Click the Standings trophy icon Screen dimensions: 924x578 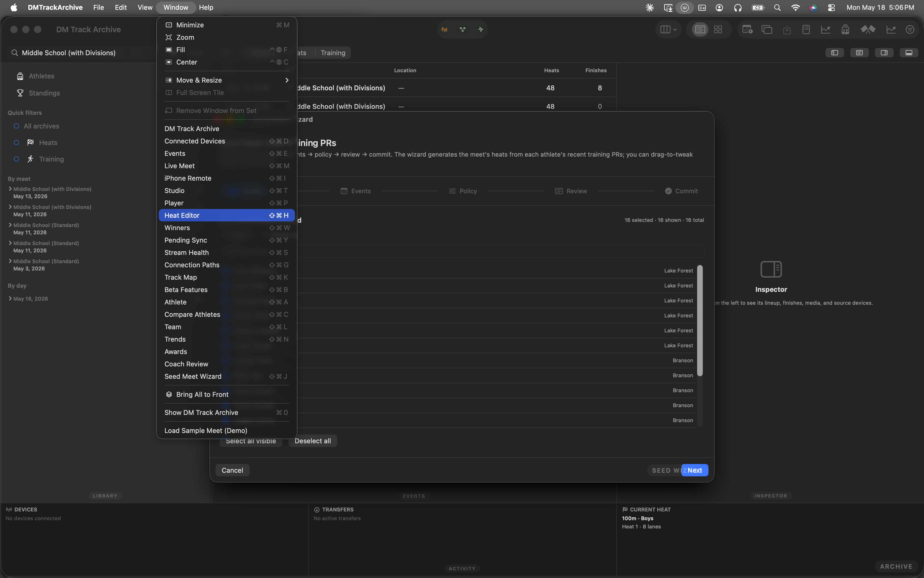tap(20, 93)
